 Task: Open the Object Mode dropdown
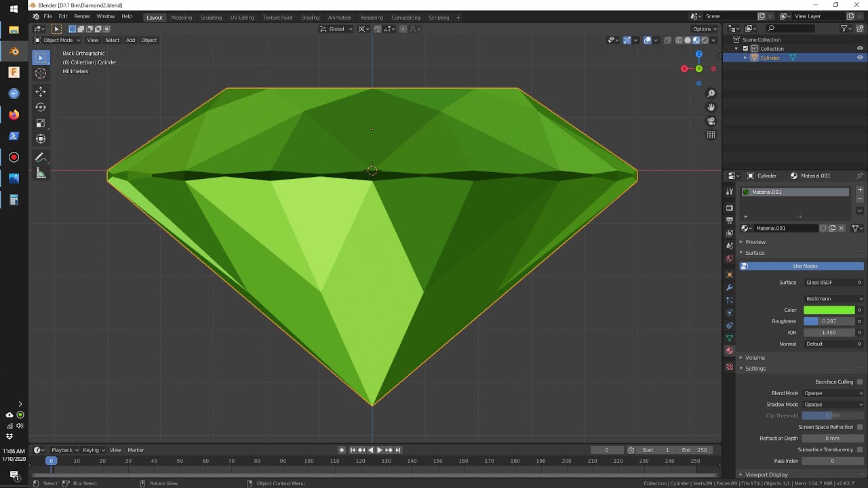click(x=56, y=40)
